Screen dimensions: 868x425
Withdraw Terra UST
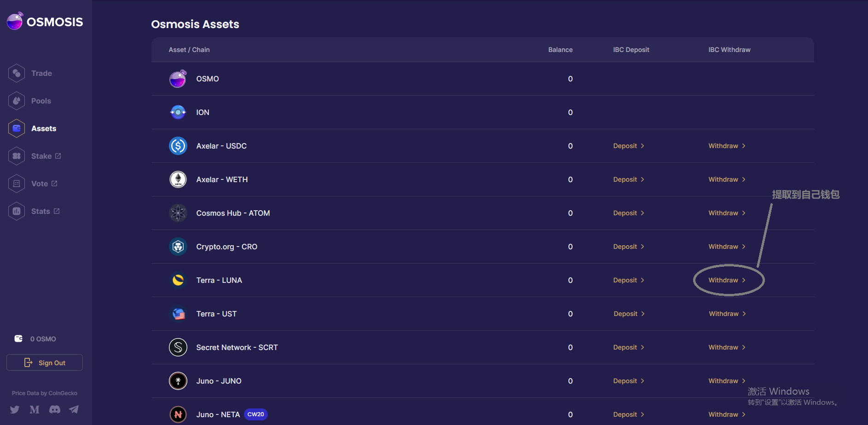(727, 314)
